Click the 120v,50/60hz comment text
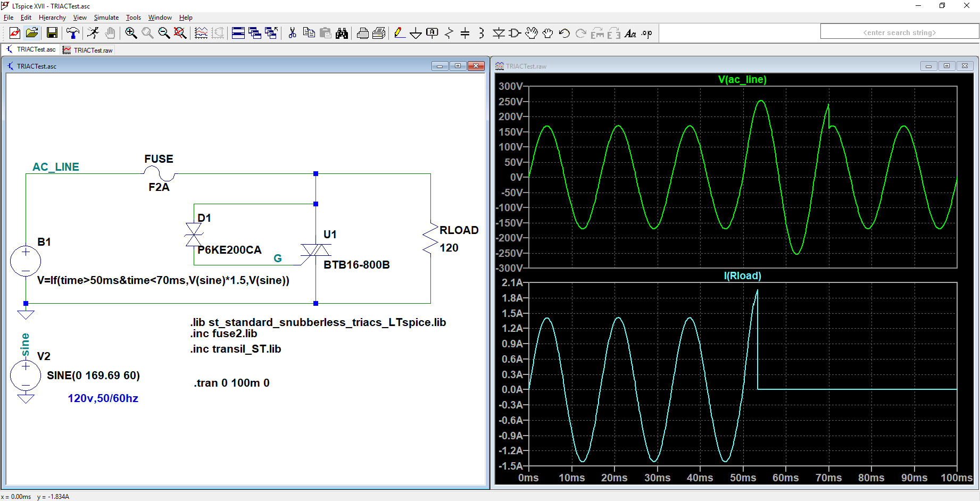This screenshot has width=980, height=501. click(x=103, y=398)
